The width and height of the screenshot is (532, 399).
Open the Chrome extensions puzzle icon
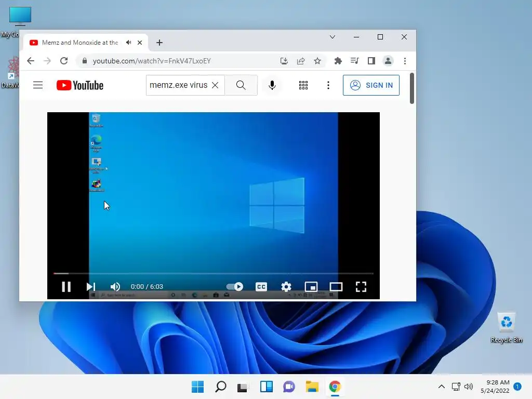point(338,61)
